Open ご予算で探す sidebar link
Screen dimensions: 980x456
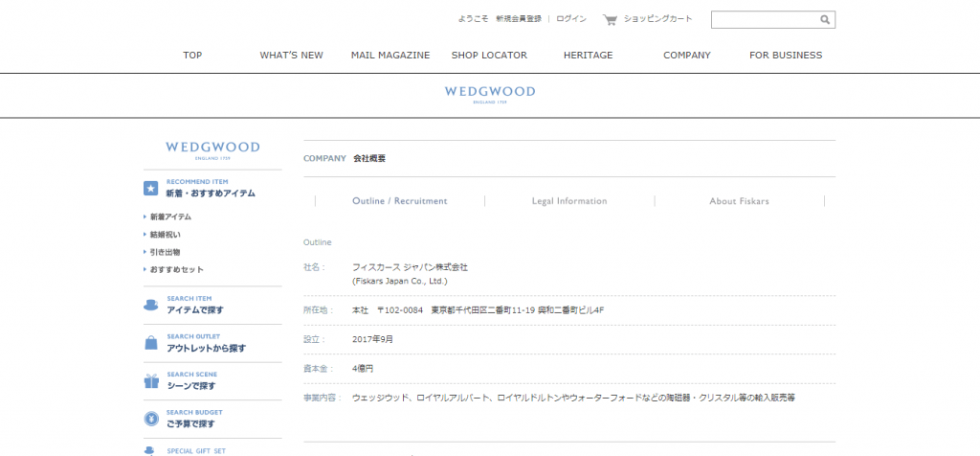tap(190, 424)
